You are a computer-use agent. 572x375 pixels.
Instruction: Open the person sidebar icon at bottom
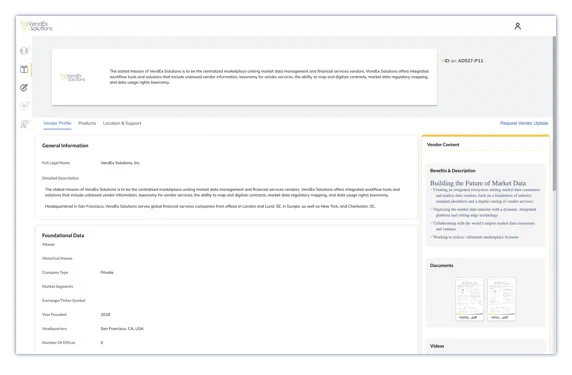(24, 124)
